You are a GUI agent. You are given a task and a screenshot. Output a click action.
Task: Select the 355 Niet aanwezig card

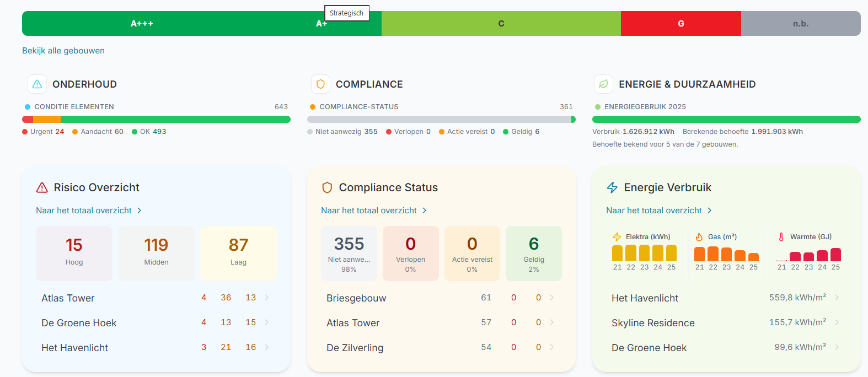tap(349, 254)
